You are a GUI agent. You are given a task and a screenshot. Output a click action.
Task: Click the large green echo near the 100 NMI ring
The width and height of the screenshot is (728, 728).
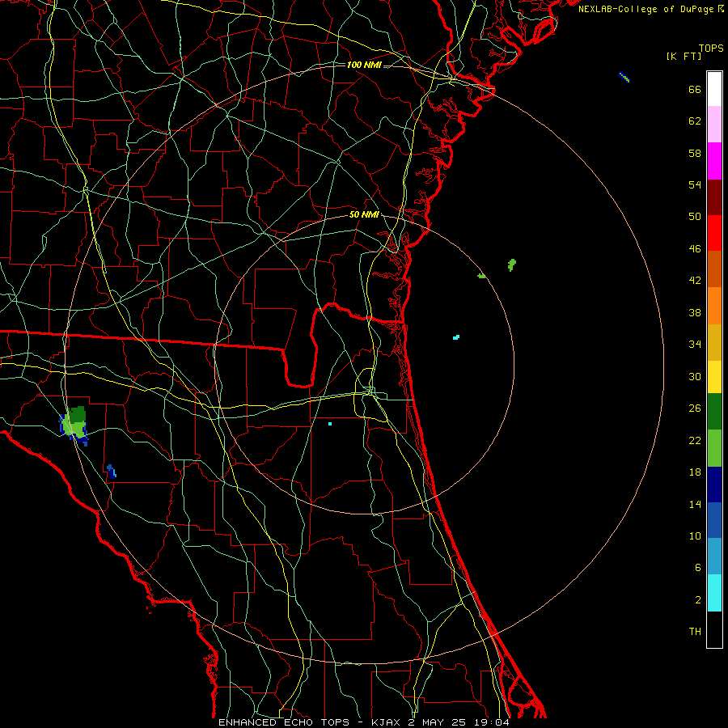pos(74,425)
